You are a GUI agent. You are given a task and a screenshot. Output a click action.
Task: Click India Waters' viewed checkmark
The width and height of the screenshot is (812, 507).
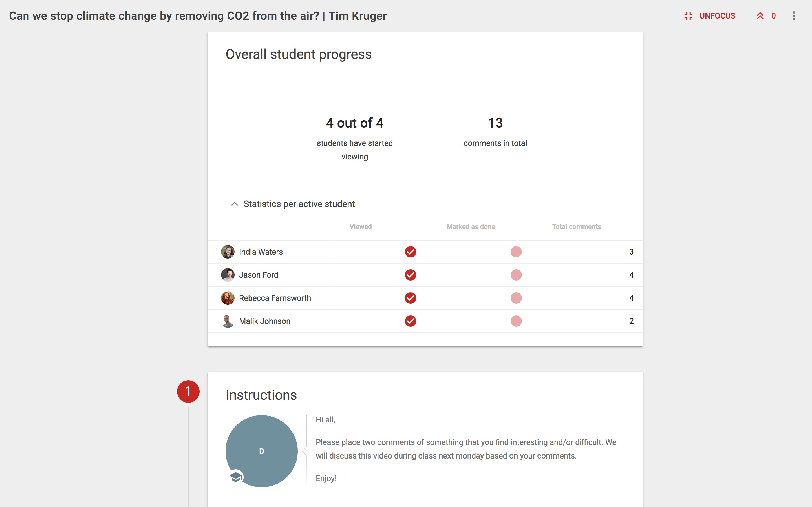[410, 252]
